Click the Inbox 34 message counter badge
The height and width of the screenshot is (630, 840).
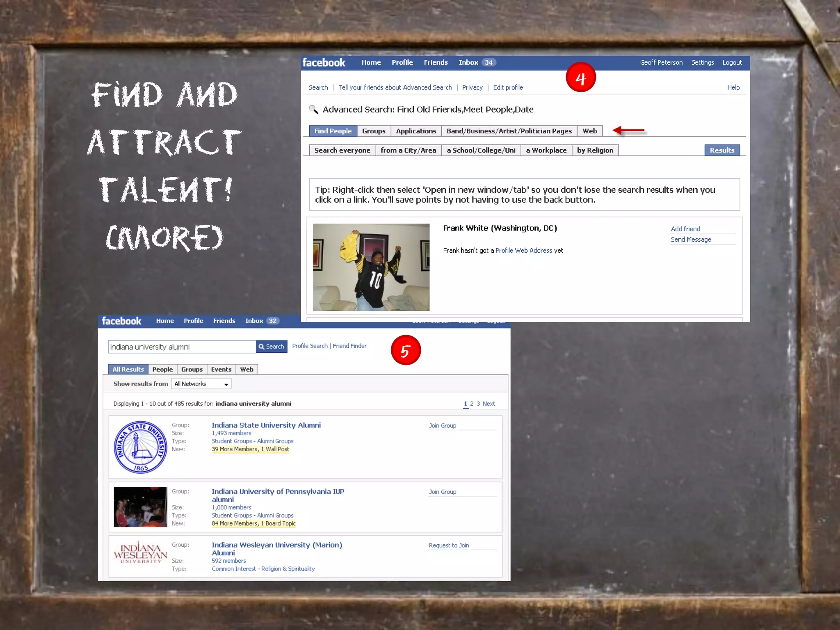pyautogui.click(x=488, y=62)
